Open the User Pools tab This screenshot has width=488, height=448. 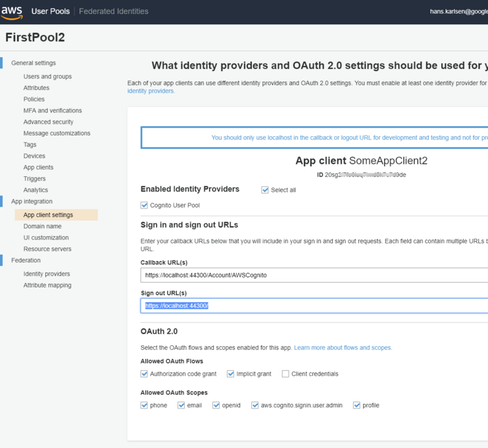52,11
